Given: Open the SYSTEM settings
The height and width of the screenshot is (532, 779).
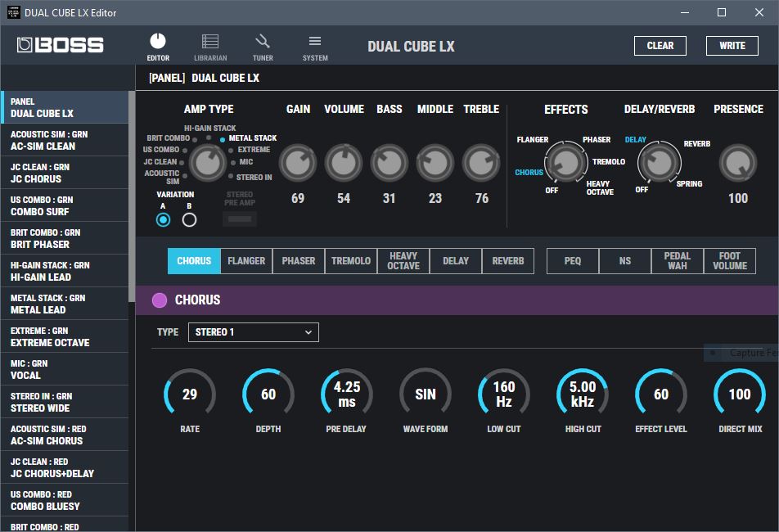Looking at the screenshot, I should [x=315, y=45].
